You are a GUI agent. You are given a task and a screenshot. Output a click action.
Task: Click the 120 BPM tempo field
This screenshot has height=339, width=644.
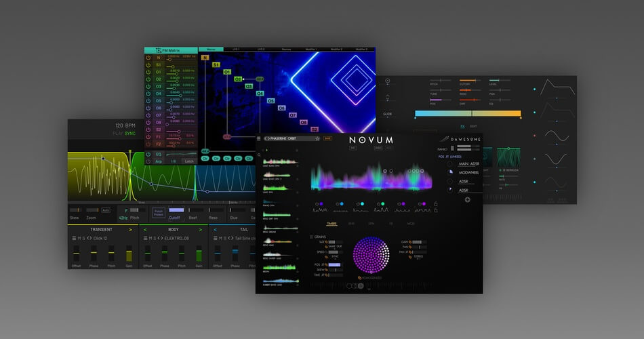125,125
